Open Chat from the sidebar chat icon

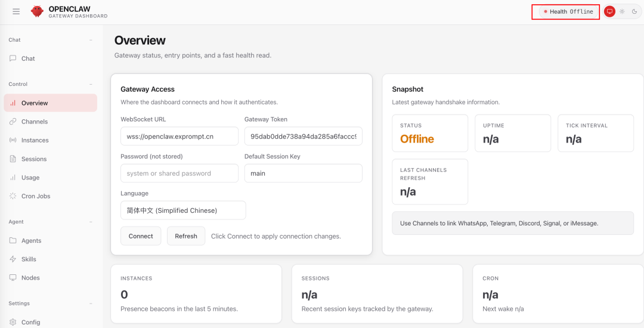(13, 58)
